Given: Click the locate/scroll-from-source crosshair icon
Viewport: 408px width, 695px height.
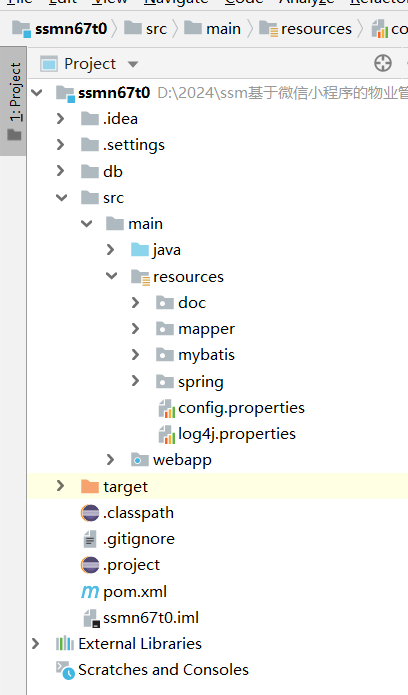Looking at the screenshot, I should pos(383,63).
